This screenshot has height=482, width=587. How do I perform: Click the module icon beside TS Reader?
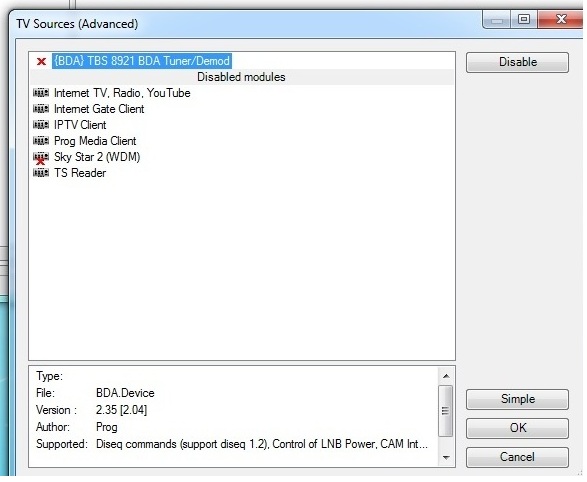(x=41, y=173)
